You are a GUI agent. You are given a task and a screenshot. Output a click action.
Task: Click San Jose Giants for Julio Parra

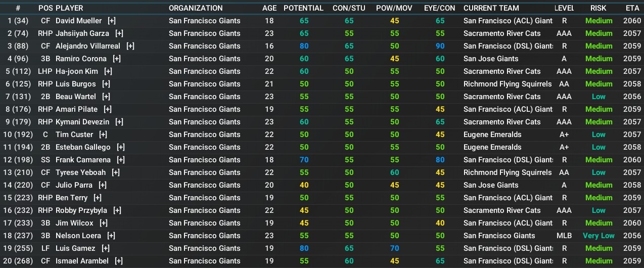[491, 185]
